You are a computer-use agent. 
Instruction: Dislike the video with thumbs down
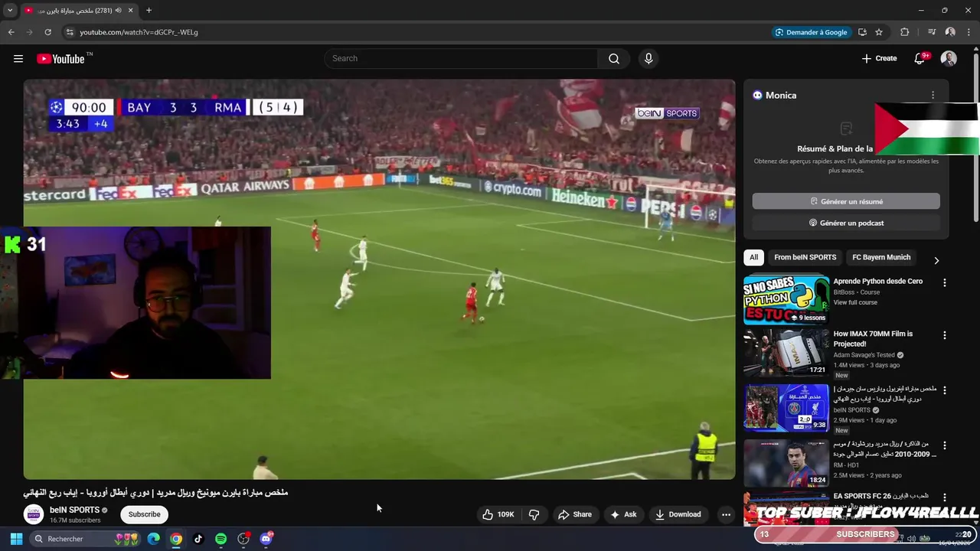pyautogui.click(x=534, y=514)
